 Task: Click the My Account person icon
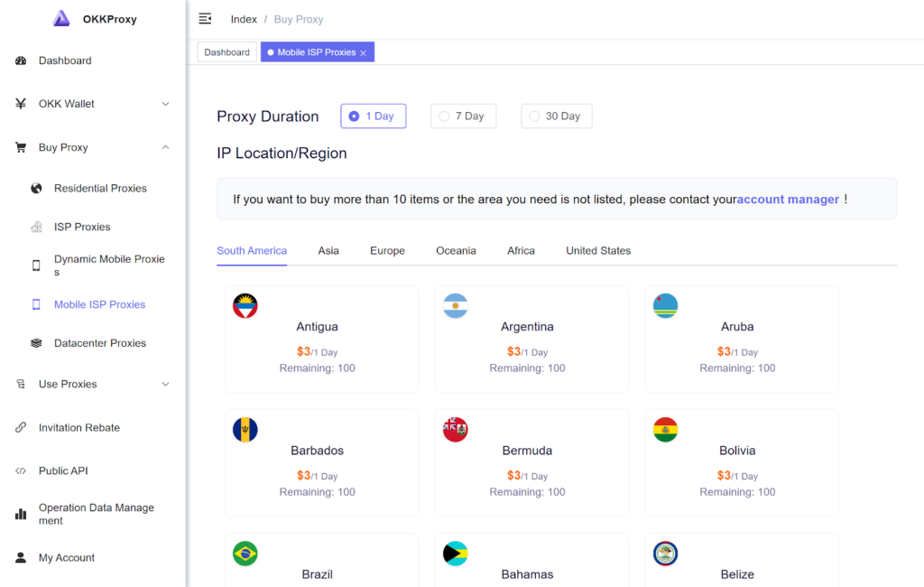21,558
